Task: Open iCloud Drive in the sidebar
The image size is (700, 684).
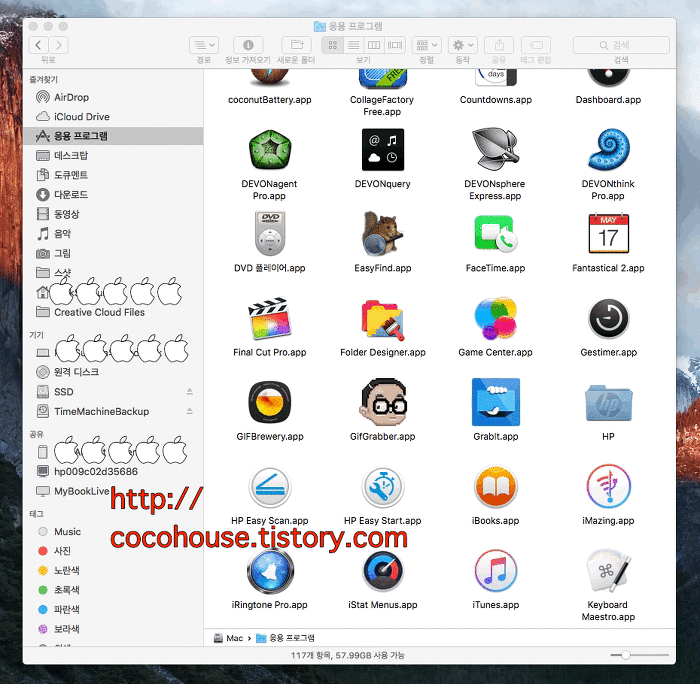Action: pos(113,117)
